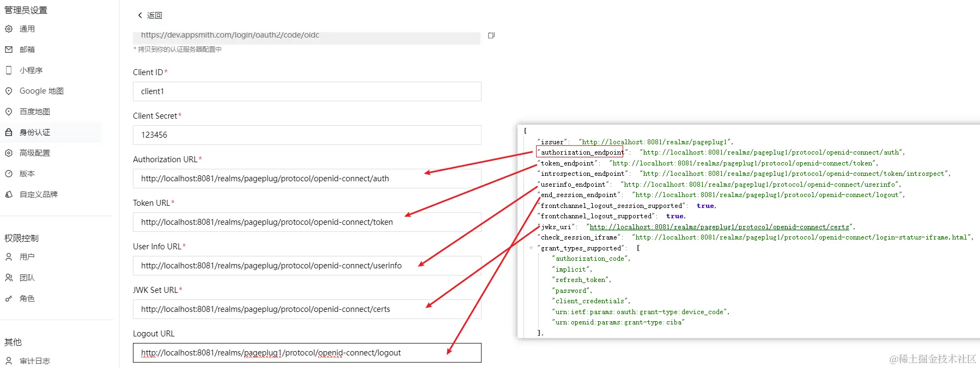The image size is (980, 368).
Task: Click the Client Secret input field
Action: 307,135
